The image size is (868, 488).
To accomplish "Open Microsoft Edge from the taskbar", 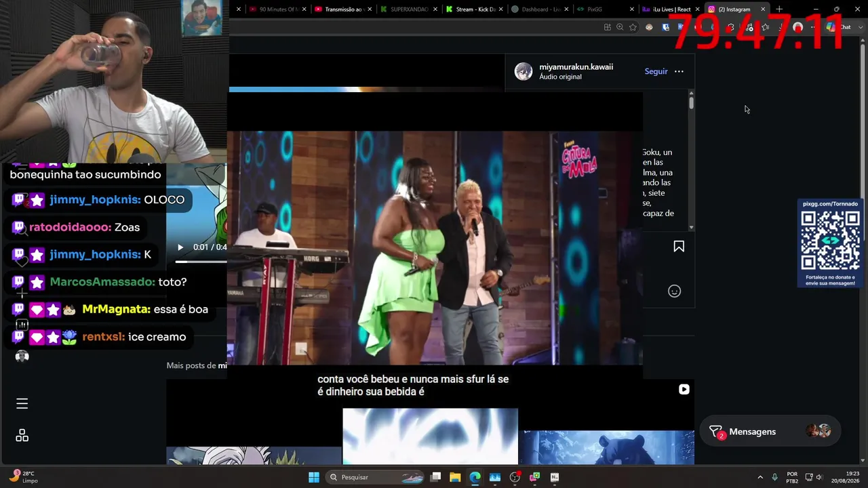I will pyautogui.click(x=475, y=477).
